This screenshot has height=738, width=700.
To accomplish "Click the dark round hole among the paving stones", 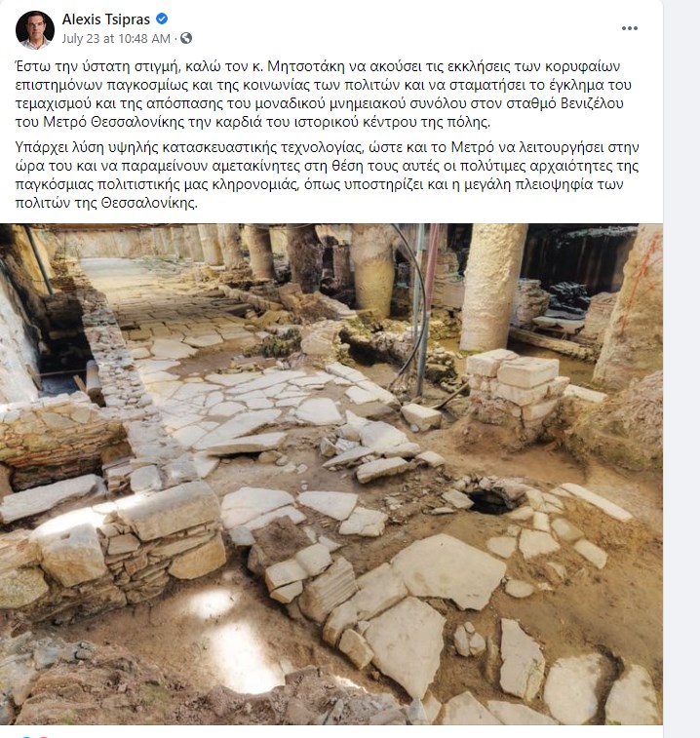I will coord(488,501).
